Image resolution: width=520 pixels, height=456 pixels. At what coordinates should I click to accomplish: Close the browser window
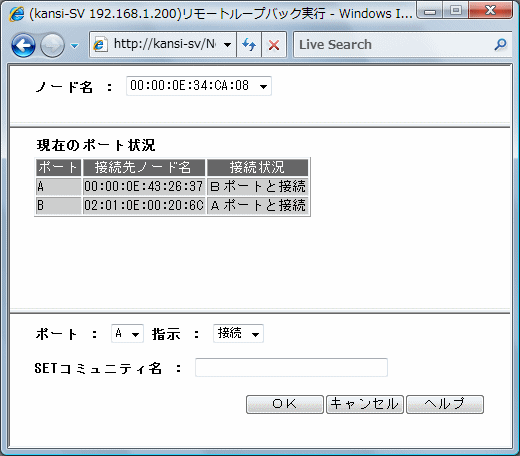[x=490, y=11]
